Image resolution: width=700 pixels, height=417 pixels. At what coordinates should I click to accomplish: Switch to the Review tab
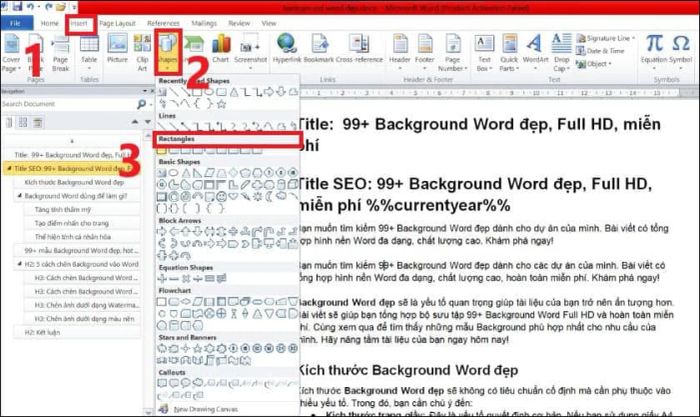239,23
